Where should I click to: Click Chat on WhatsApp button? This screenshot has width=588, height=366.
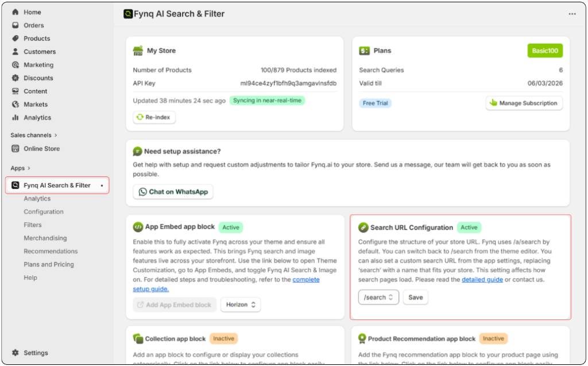[x=173, y=191]
